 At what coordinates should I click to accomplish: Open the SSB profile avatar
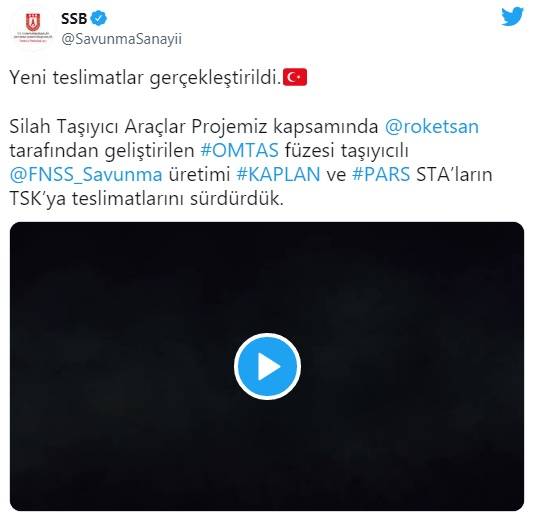coord(33,29)
